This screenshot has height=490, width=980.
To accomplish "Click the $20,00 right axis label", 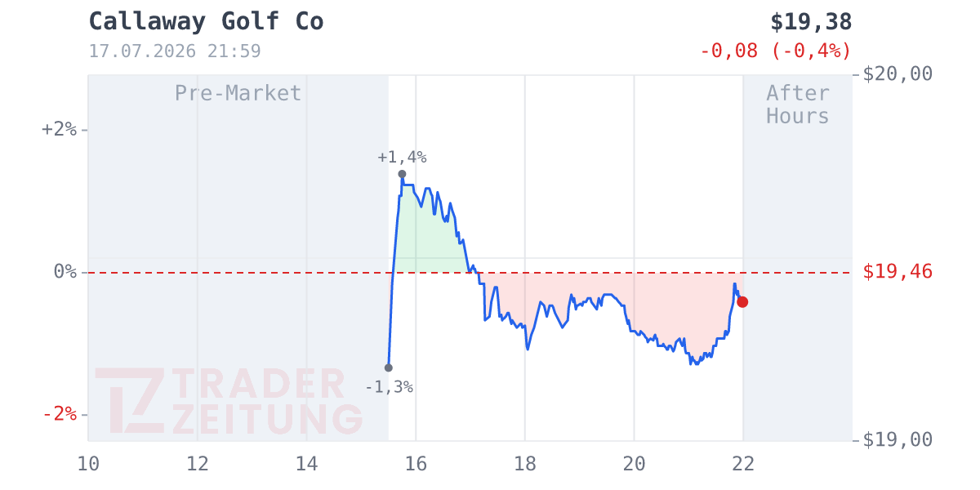I will coord(898,74).
